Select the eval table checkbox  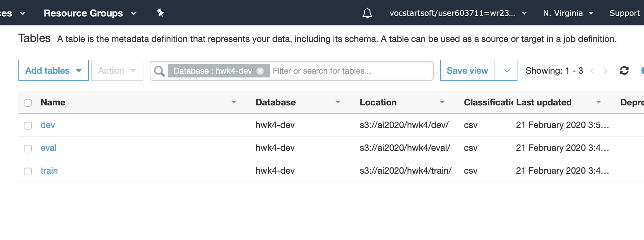pos(28,148)
